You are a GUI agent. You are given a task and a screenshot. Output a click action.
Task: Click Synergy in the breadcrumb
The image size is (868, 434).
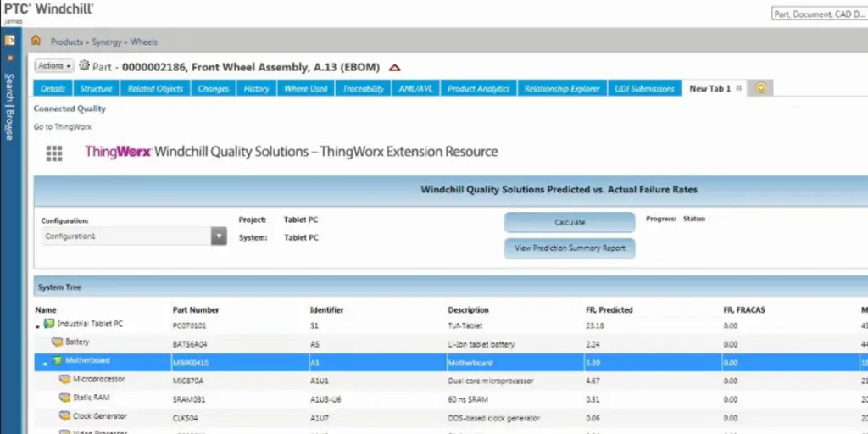107,42
